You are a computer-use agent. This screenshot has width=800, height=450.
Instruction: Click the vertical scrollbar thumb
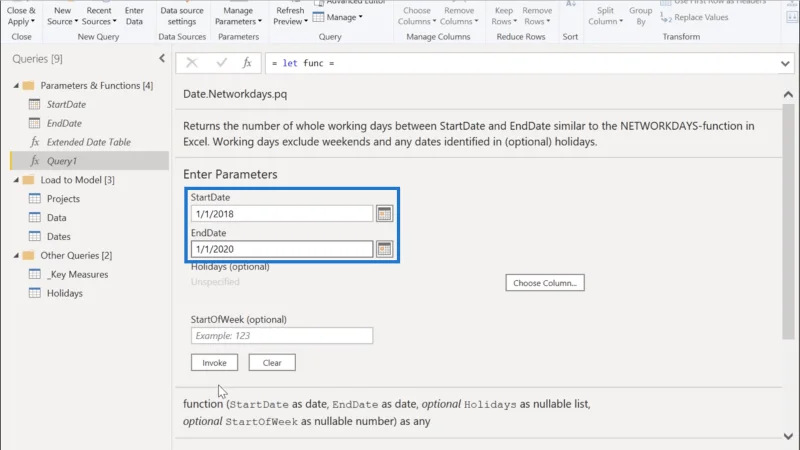788,221
